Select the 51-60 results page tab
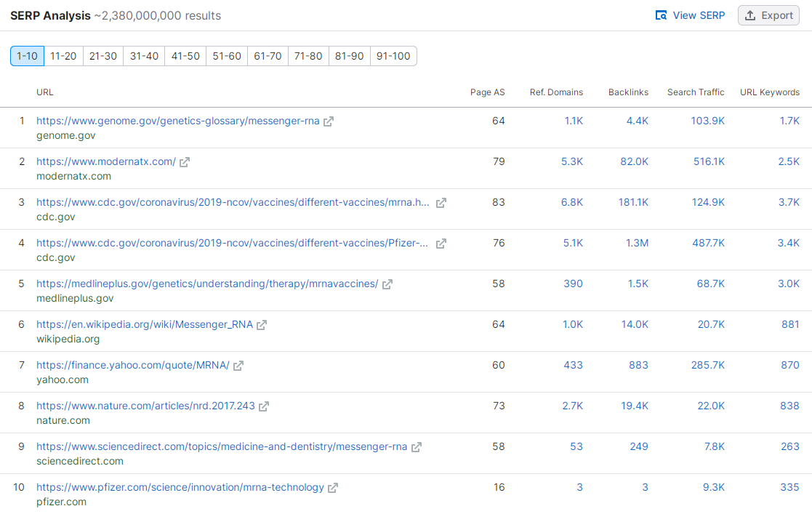Image resolution: width=812 pixels, height=514 pixels. 227,56
